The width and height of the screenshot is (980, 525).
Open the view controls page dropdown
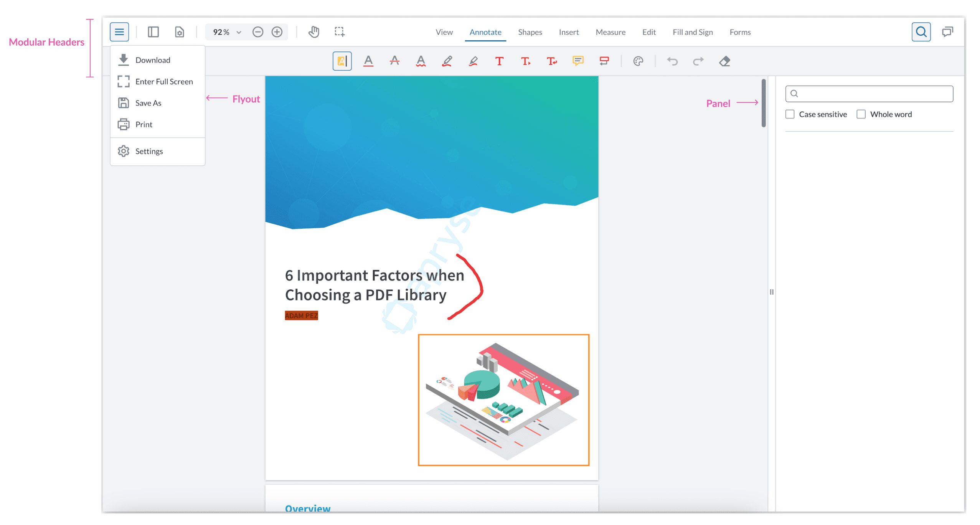coord(179,32)
